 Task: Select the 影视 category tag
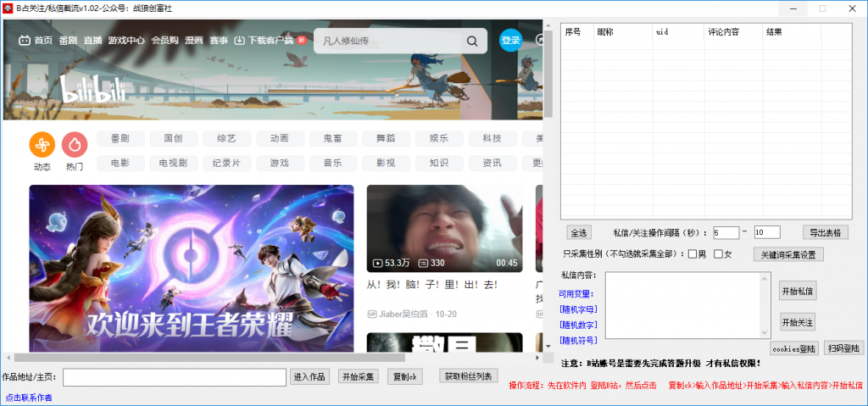pos(386,163)
